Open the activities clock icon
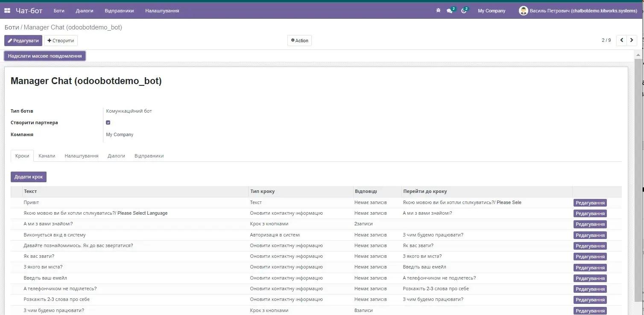 click(x=464, y=11)
